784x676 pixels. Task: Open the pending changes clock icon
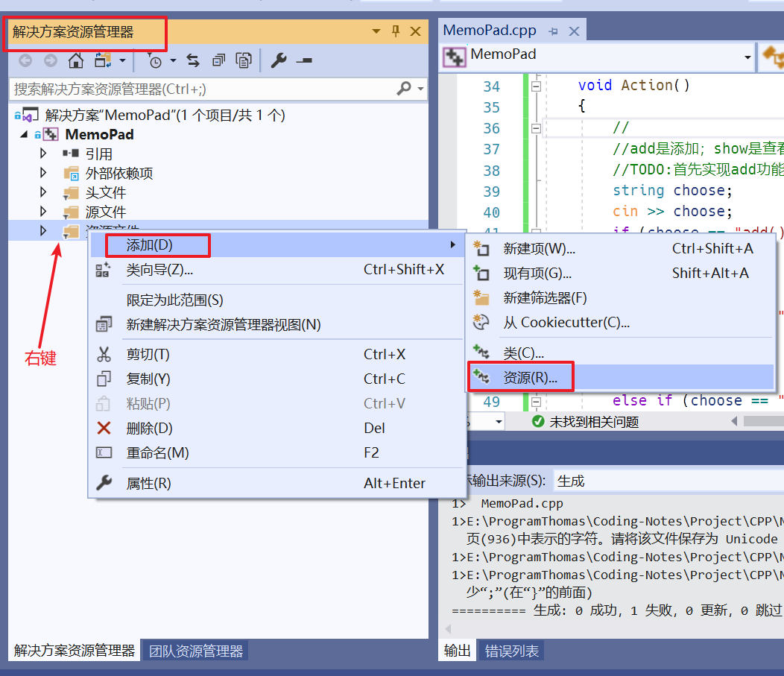click(156, 60)
